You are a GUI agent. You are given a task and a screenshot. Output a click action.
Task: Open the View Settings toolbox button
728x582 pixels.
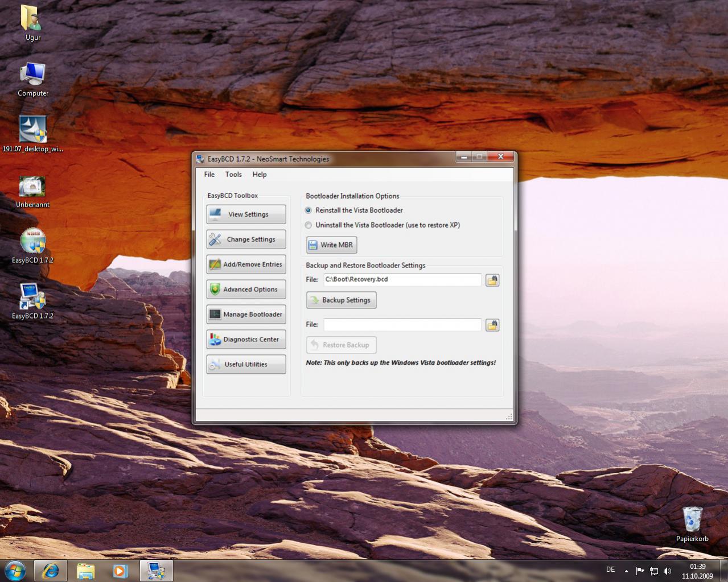tap(246, 214)
